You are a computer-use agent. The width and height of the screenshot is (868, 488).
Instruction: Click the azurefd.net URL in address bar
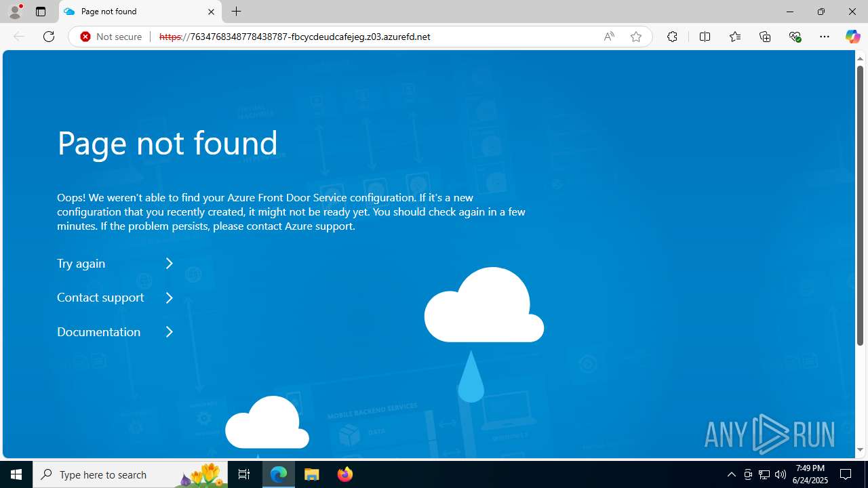[x=294, y=37]
